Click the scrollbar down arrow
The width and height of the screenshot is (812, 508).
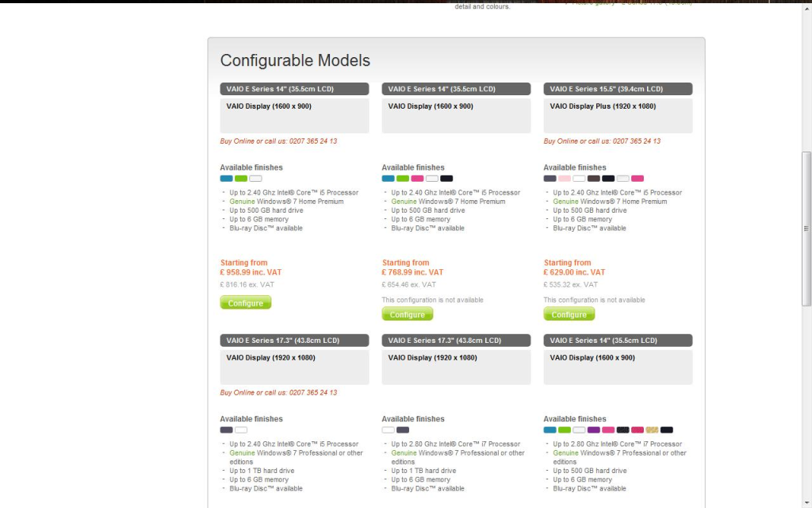806,503
